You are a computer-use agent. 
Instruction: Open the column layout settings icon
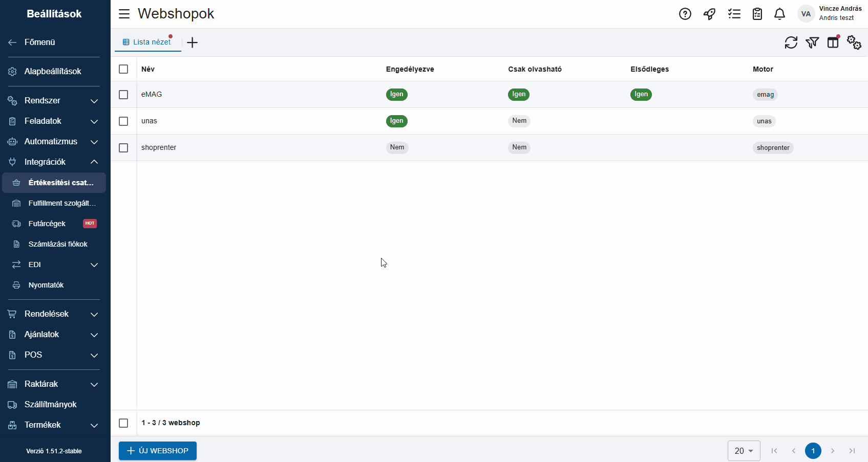pyautogui.click(x=833, y=42)
